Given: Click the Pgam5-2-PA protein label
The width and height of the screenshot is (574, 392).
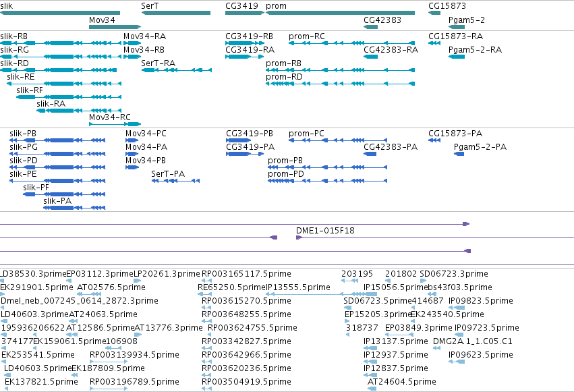Looking at the screenshot, I should pos(480,147).
